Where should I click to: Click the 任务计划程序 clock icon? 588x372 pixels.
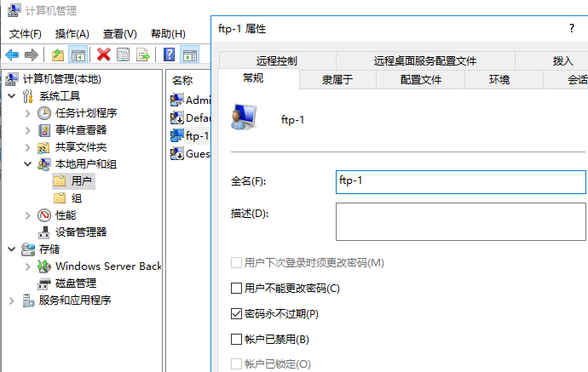[x=44, y=113]
